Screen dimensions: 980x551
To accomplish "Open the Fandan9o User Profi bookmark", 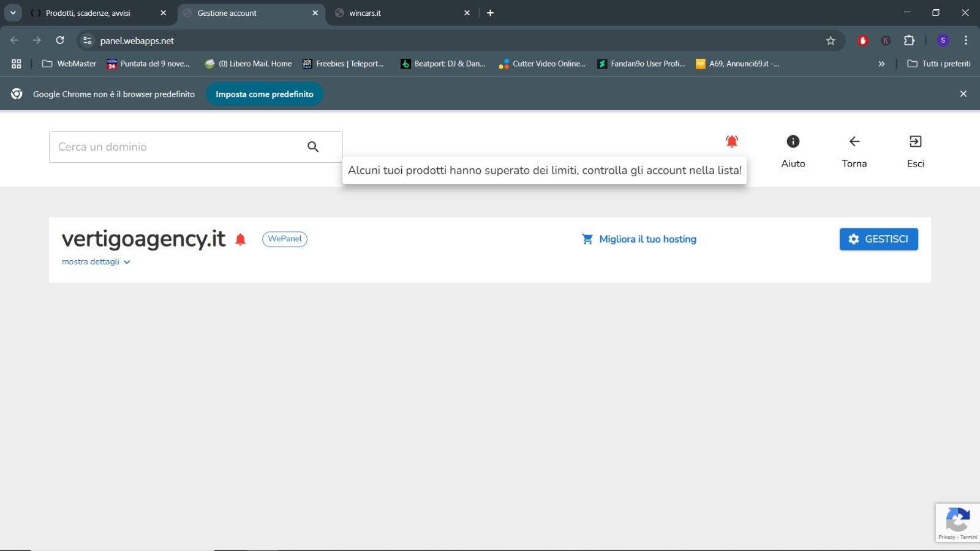I will pos(641,64).
